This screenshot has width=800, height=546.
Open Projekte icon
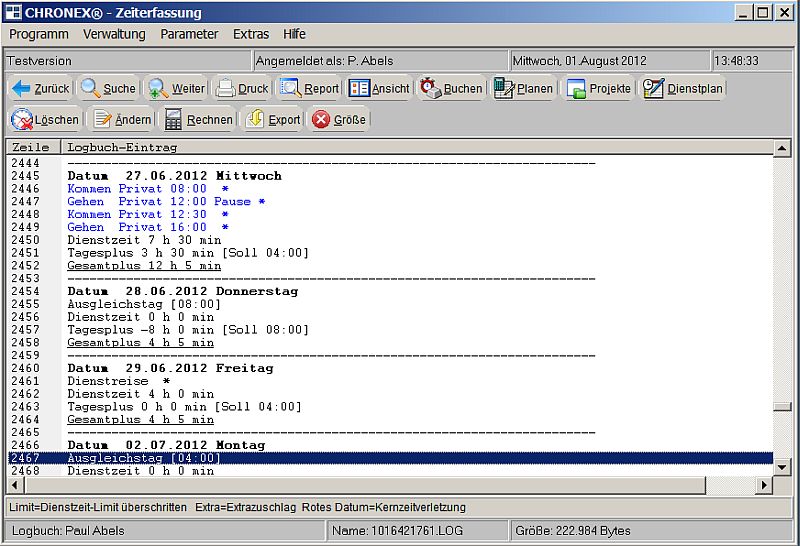(x=576, y=89)
